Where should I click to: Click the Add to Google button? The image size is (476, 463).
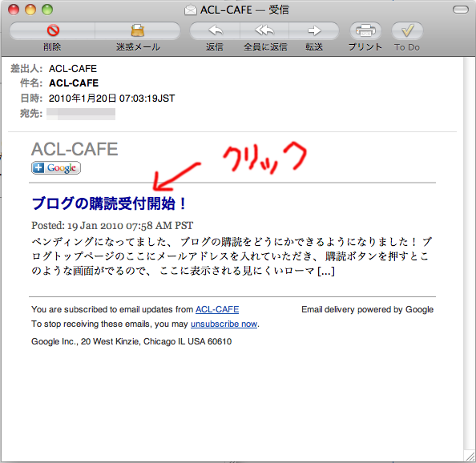click(56, 167)
